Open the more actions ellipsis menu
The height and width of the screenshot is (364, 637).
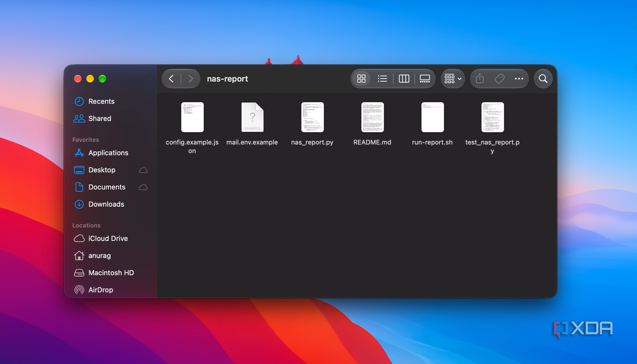click(x=519, y=79)
